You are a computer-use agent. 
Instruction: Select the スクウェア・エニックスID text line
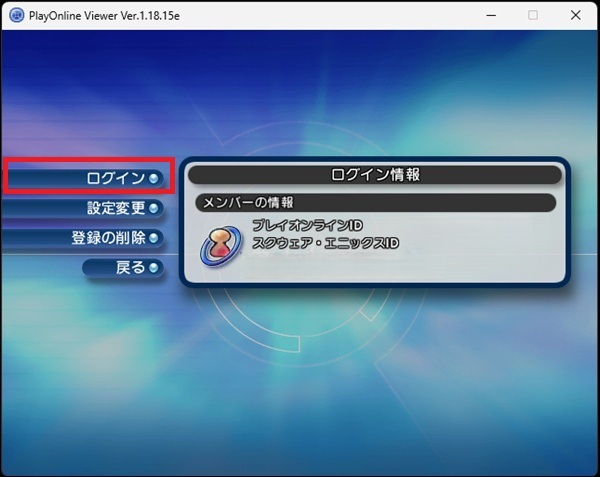coord(325,244)
